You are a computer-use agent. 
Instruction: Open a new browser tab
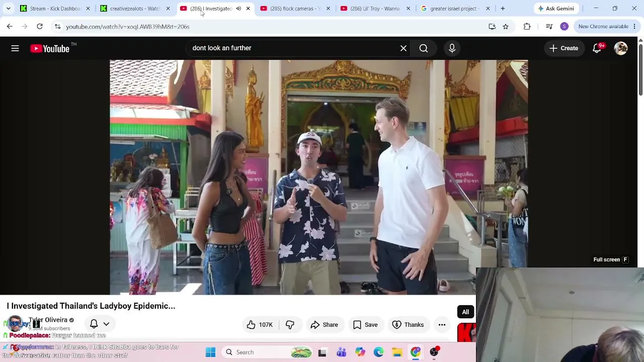(503, 9)
